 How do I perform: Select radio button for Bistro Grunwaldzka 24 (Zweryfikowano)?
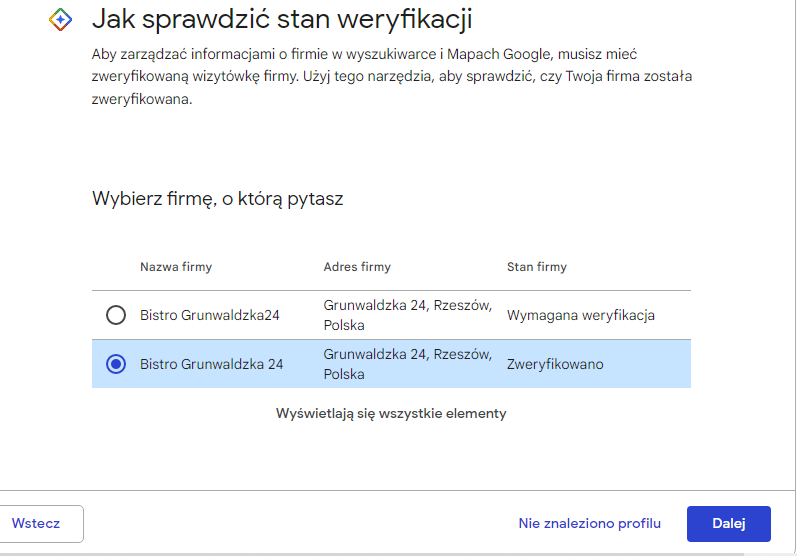(x=116, y=364)
